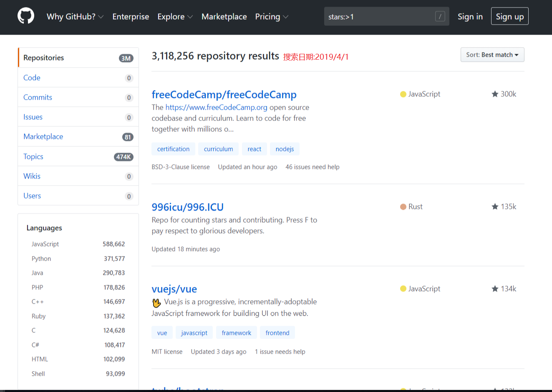Click the 3,118,256 repository results heading
Viewport: 552px width, 392px height.
[x=215, y=56]
